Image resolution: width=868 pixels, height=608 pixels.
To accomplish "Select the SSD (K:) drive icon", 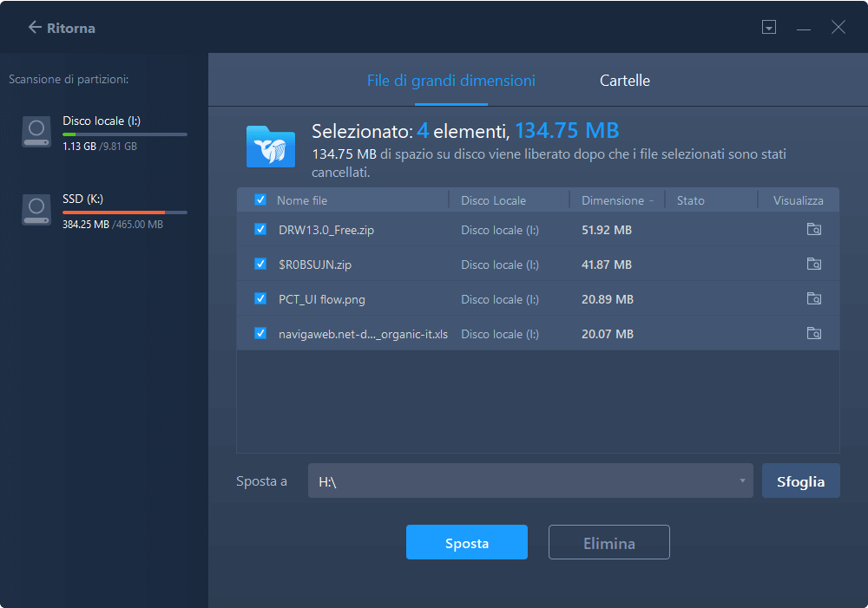I will click(36, 210).
